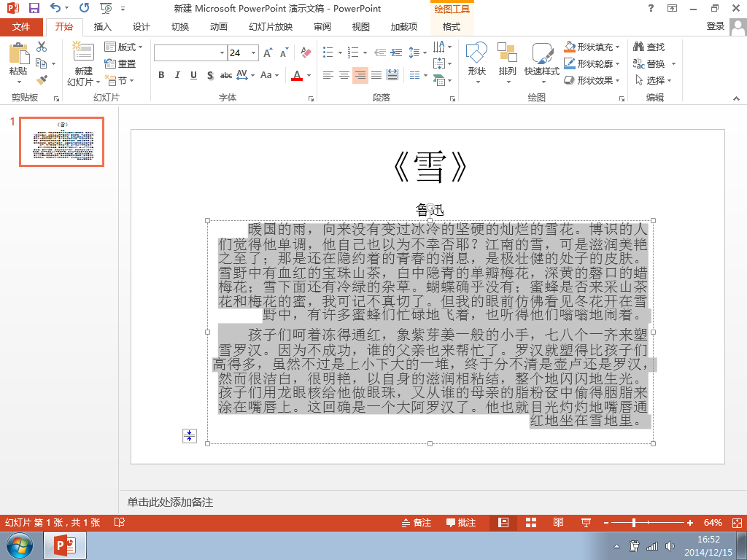Undo the last action with Undo arrow
The height and width of the screenshot is (560, 747).
pos(55,7)
